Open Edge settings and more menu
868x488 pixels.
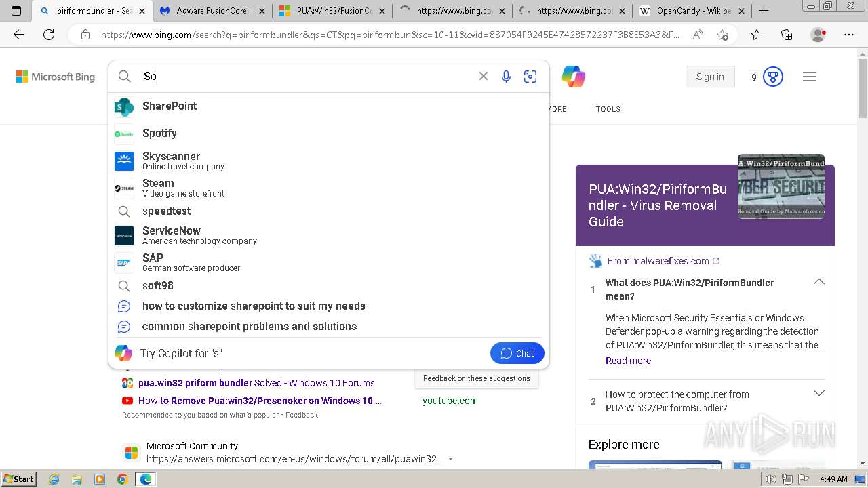point(849,35)
